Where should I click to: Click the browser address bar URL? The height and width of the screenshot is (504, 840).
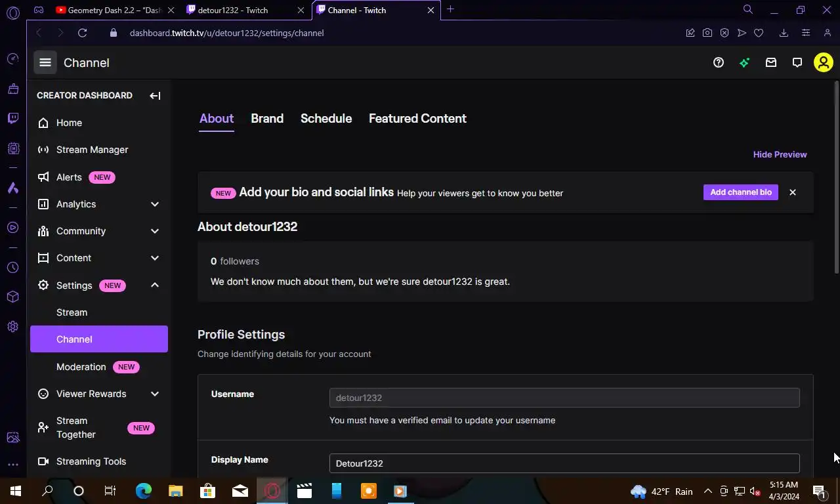click(226, 33)
